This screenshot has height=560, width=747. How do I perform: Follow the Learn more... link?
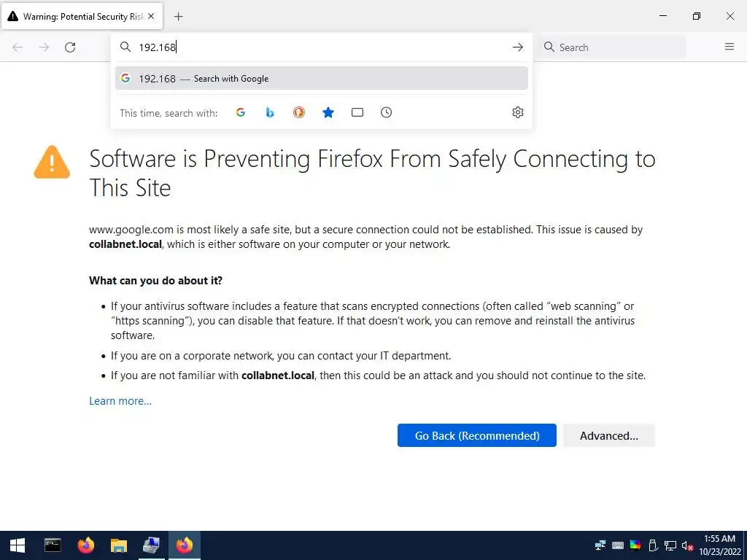point(120,401)
